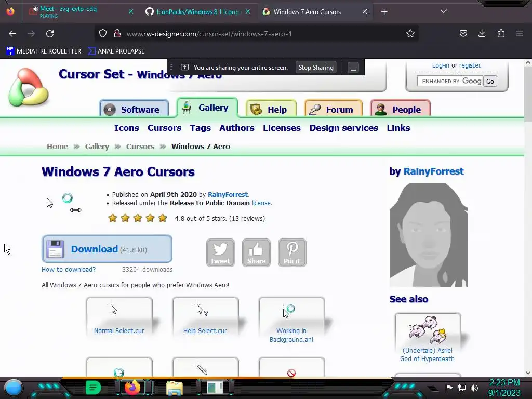Click the Stop Sharing button
The height and width of the screenshot is (399, 532).
[316, 68]
